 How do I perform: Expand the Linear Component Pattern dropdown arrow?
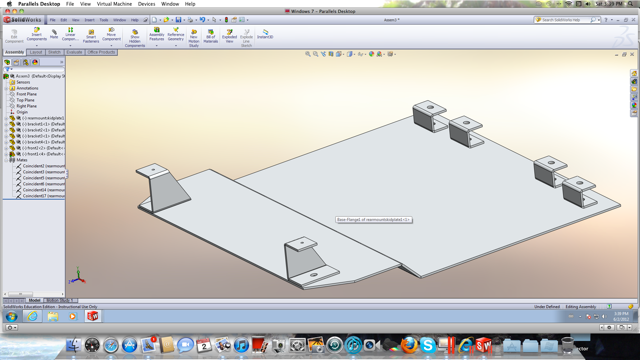click(x=70, y=45)
